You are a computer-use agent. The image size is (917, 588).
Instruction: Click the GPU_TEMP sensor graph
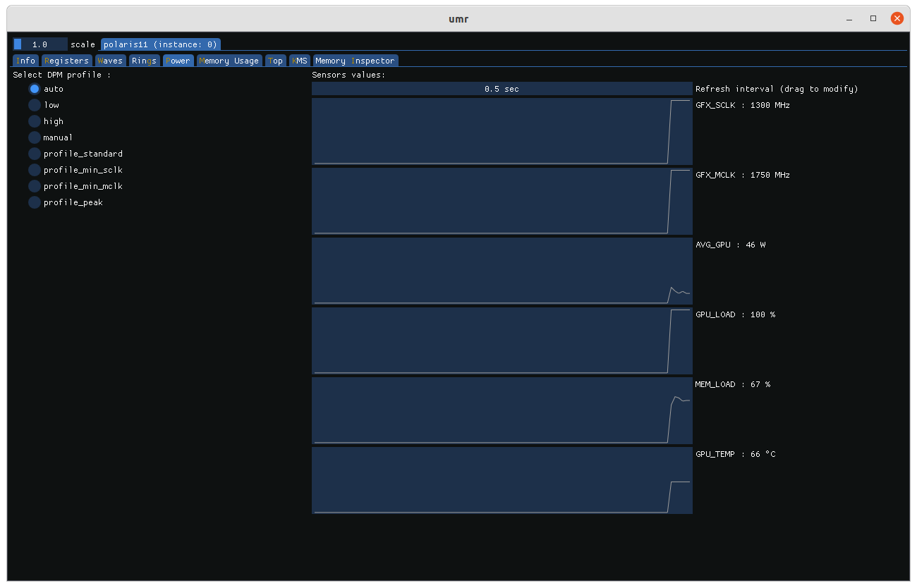pyautogui.click(x=502, y=481)
